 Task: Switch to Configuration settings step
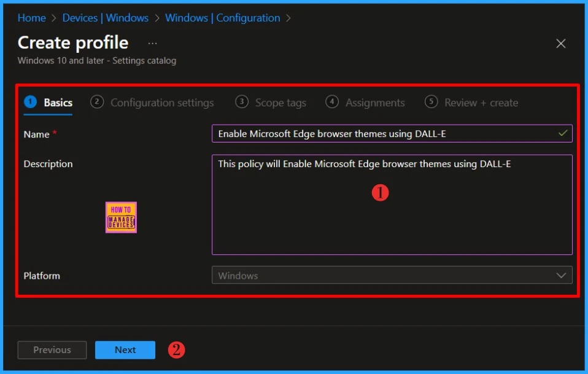[x=152, y=103]
